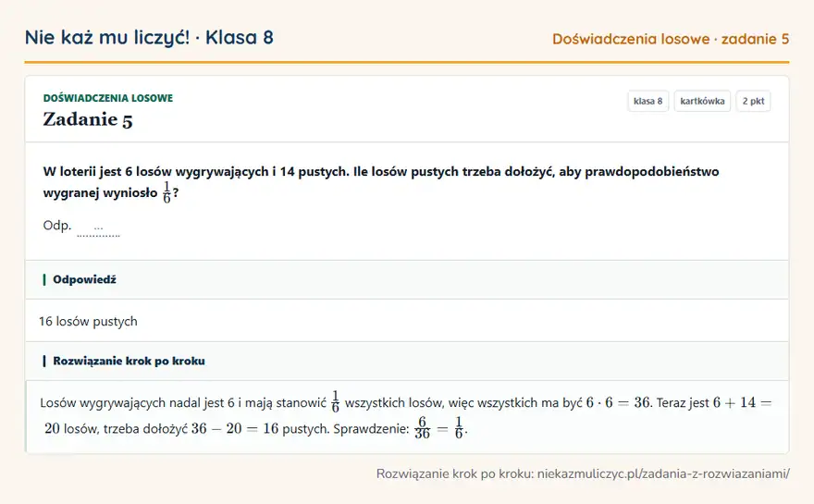814x504 pixels.
Task: Click the answer '16 losów pustych'
Action: tap(88, 321)
